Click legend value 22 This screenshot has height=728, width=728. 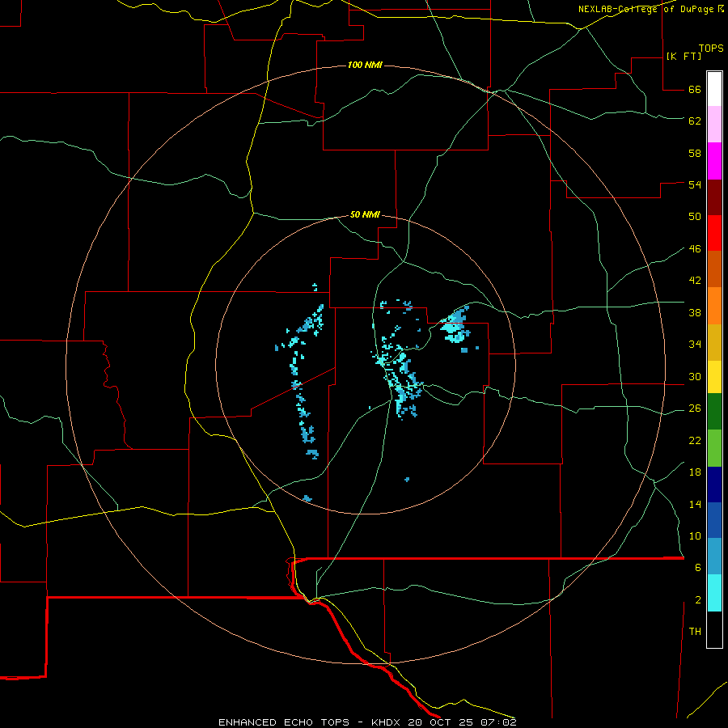point(695,440)
